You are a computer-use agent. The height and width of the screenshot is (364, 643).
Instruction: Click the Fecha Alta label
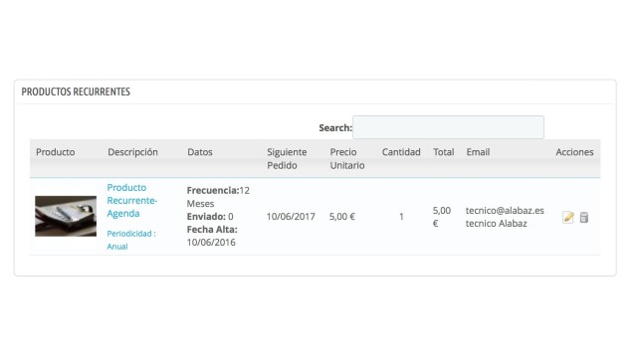tap(212, 230)
